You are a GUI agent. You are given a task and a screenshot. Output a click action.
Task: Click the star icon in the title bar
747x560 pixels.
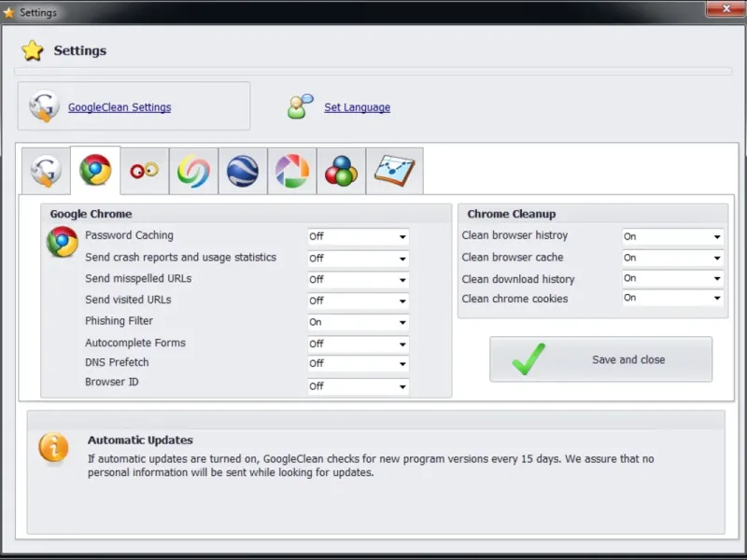pyautogui.click(x=8, y=12)
